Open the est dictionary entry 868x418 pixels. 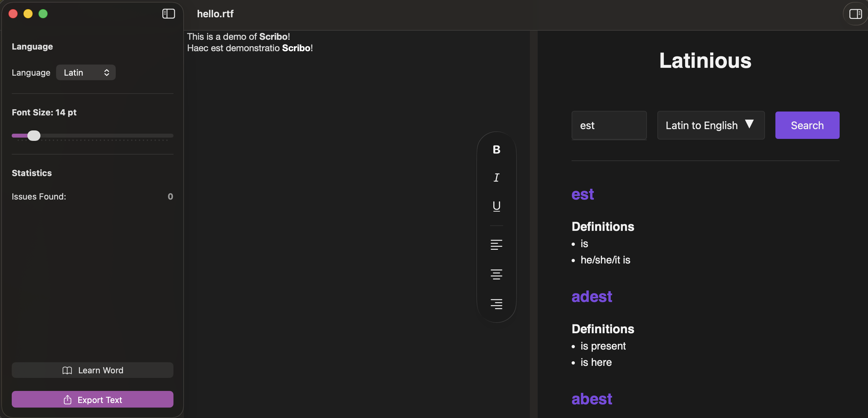click(x=582, y=194)
